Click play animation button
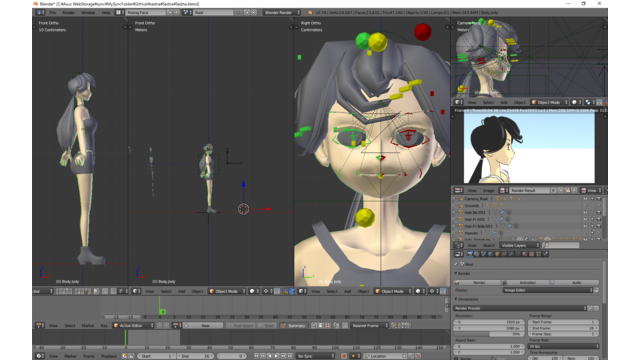Viewport: 640px width, 360px height. 277,356
